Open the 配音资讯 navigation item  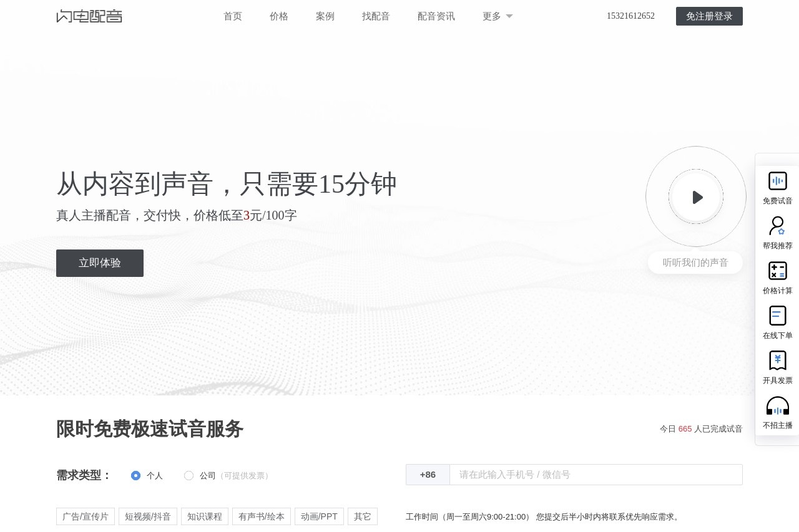pos(436,16)
